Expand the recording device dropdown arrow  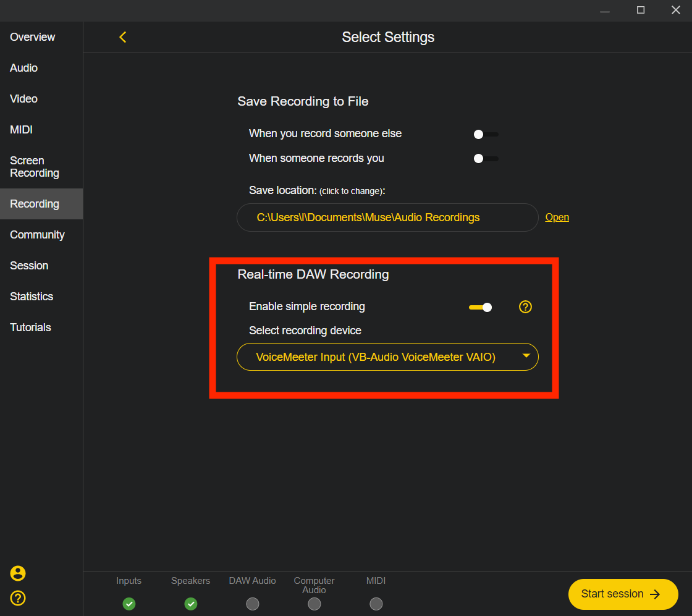(x=526, y=356)
